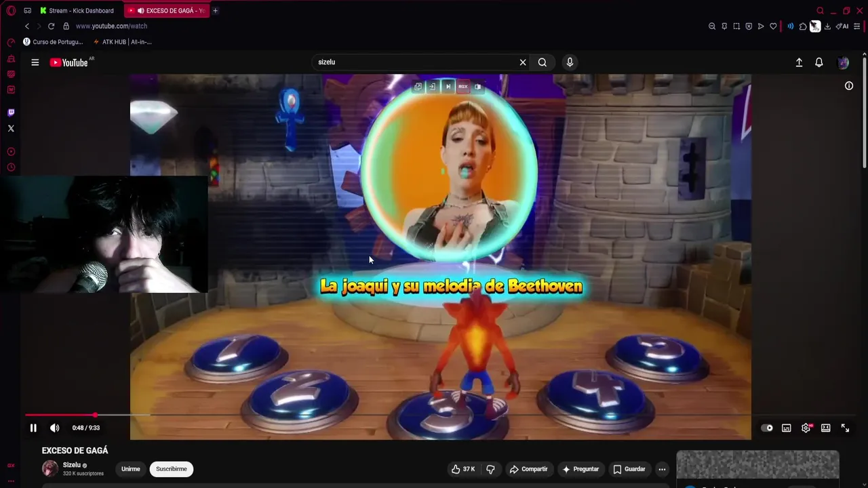Click the Suscribirme button
Screen dimensions: 868x488
point(172,469)
